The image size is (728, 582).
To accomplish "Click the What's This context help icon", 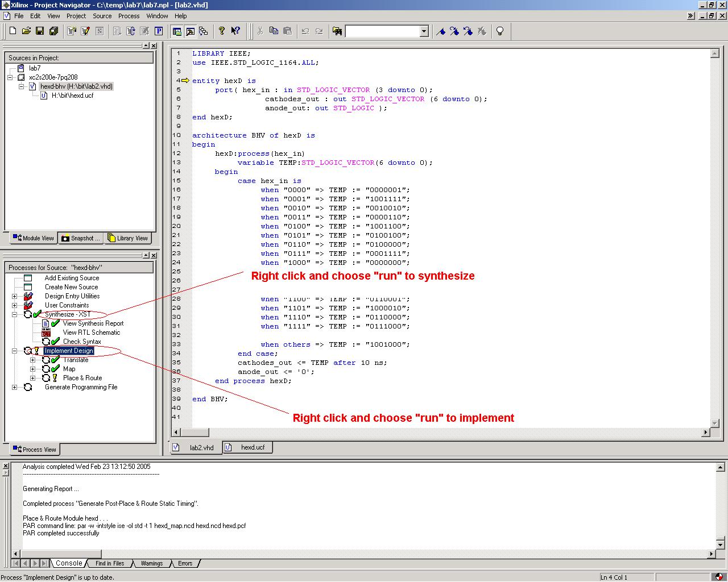I will pos(235,31).
